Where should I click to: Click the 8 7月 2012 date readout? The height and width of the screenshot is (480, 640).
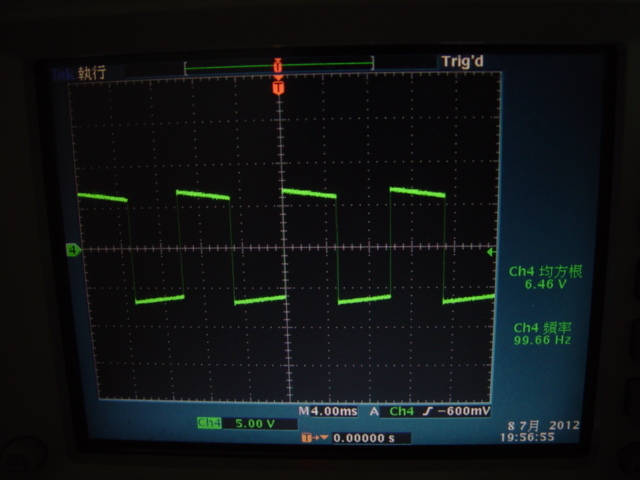[543, 426]
